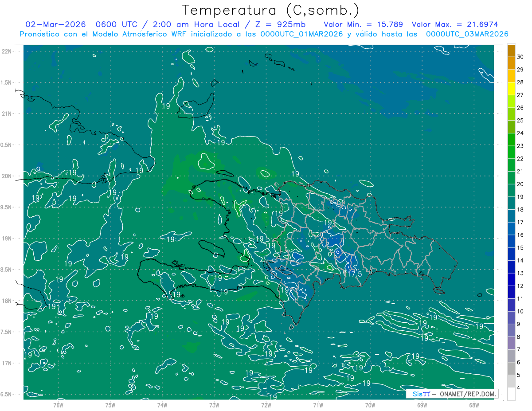
Task: Click the '73W' longitude axis label
Action: [x=214, y=405]
